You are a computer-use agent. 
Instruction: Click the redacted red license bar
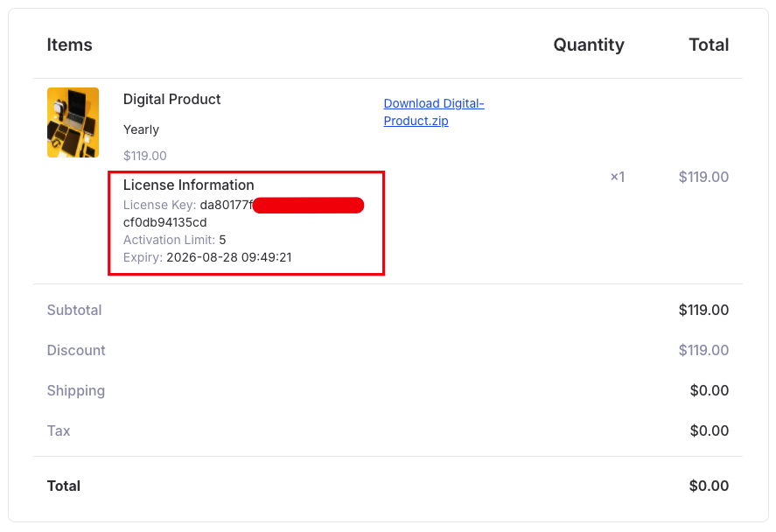[307, 205]
